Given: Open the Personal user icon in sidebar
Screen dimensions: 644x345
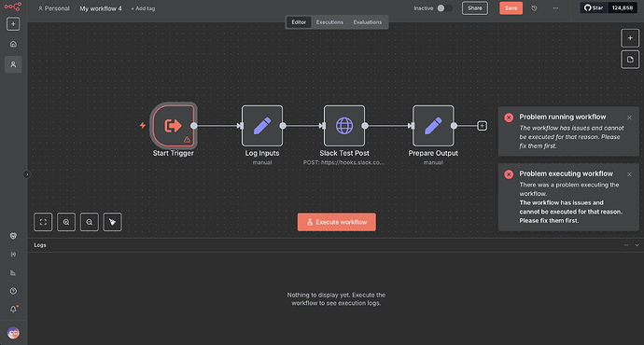Looking at the screenshot, I should pyautogui.click(x=13, y=64).
